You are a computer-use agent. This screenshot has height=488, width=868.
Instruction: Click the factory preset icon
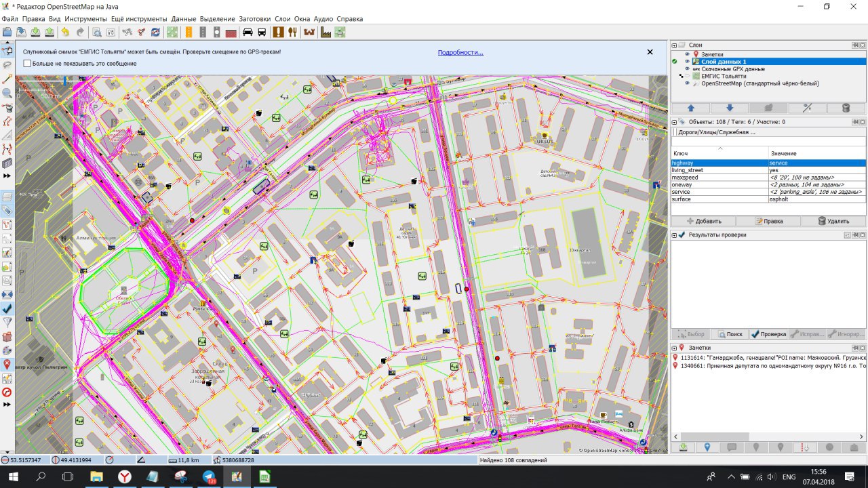click(x=325, y=32)
